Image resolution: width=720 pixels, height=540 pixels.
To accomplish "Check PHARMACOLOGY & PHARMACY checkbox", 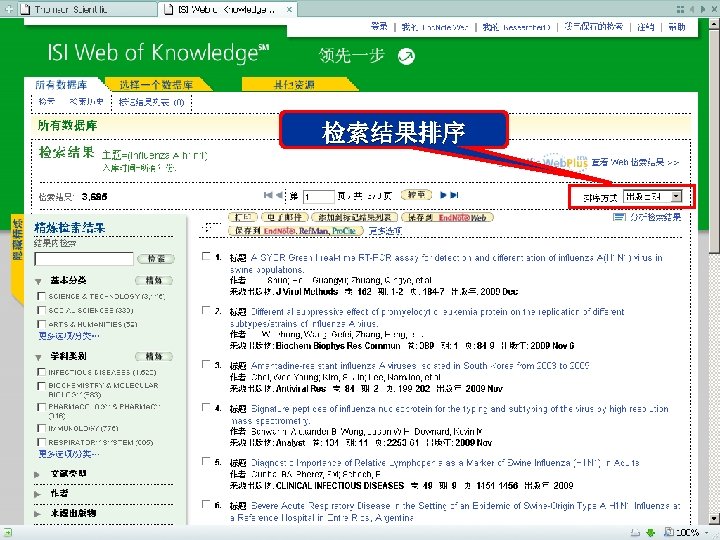I will pos(41,407).
